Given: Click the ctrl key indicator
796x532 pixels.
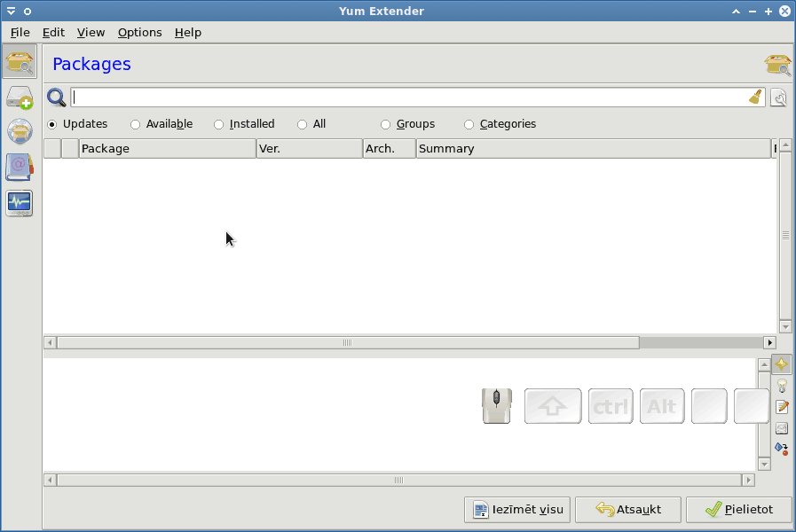Looking at the screenshot, I should [x=611, y=406].
